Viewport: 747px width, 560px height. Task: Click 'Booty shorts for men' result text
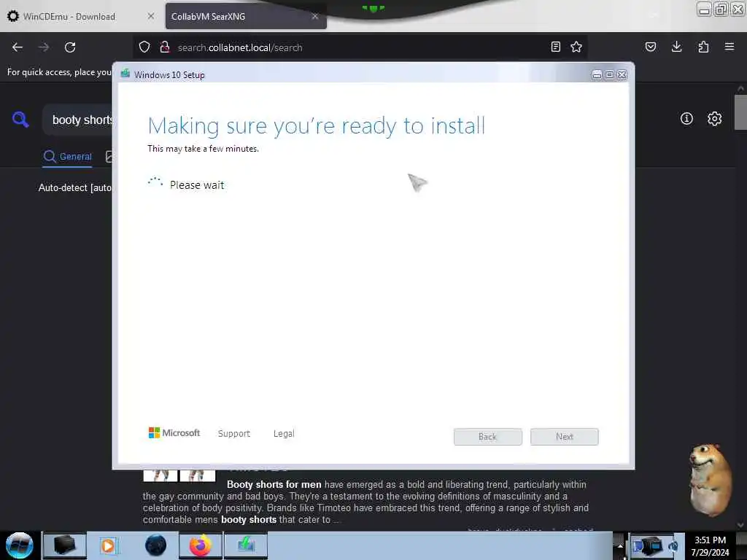[274, 484]
